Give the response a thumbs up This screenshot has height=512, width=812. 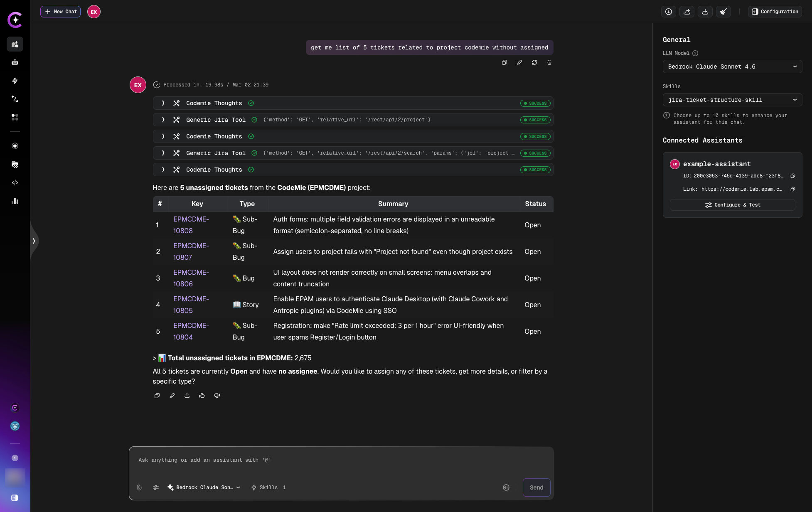tap(202, 396)
